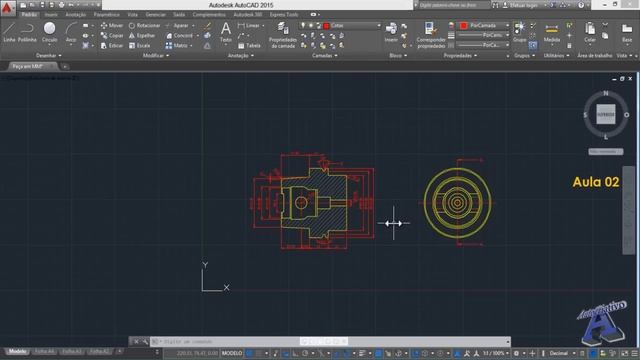
Task: Click the Mover (Move) tool
Action: (112, 25)
